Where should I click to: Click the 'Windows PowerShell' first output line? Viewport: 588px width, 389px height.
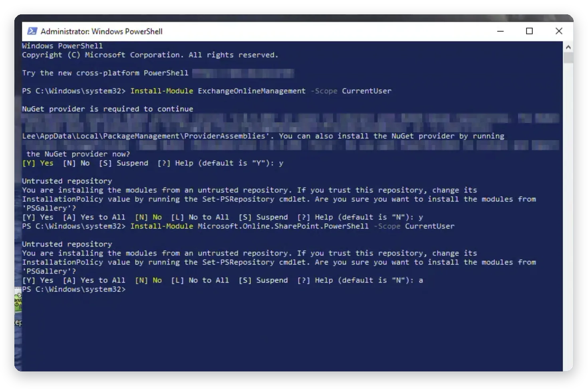[62, 46]
